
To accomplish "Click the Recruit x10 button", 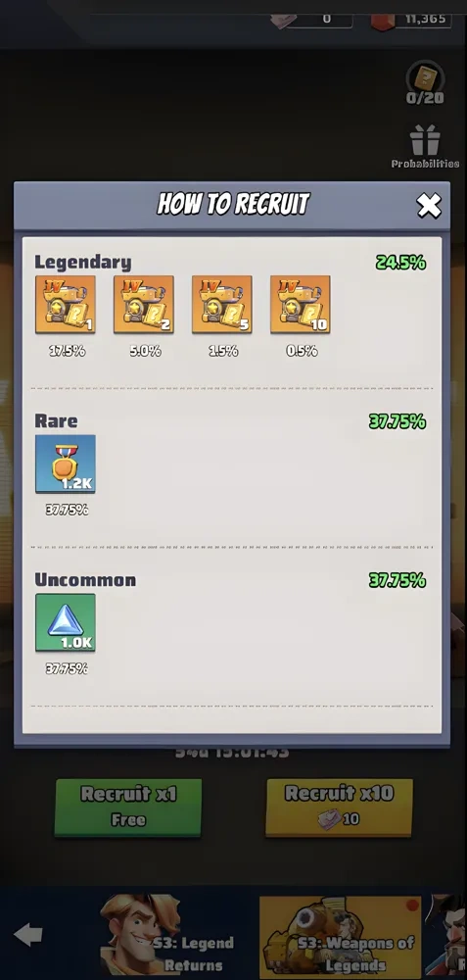I will (339, 807).
